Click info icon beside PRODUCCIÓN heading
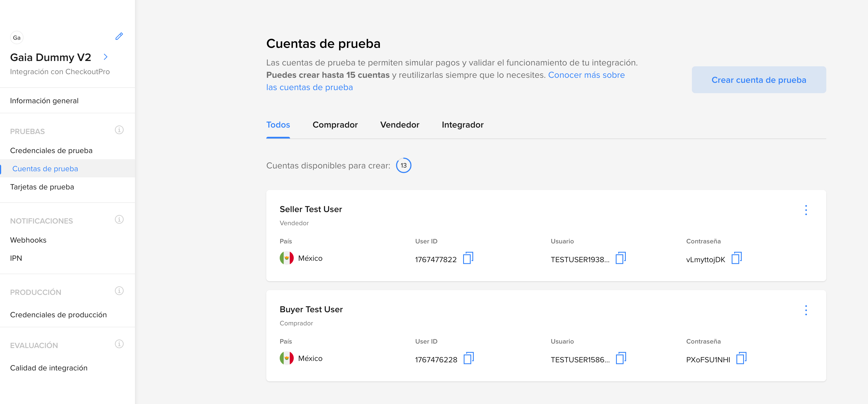The width and height of the screenshot is (868, 404). pos(119,291)
